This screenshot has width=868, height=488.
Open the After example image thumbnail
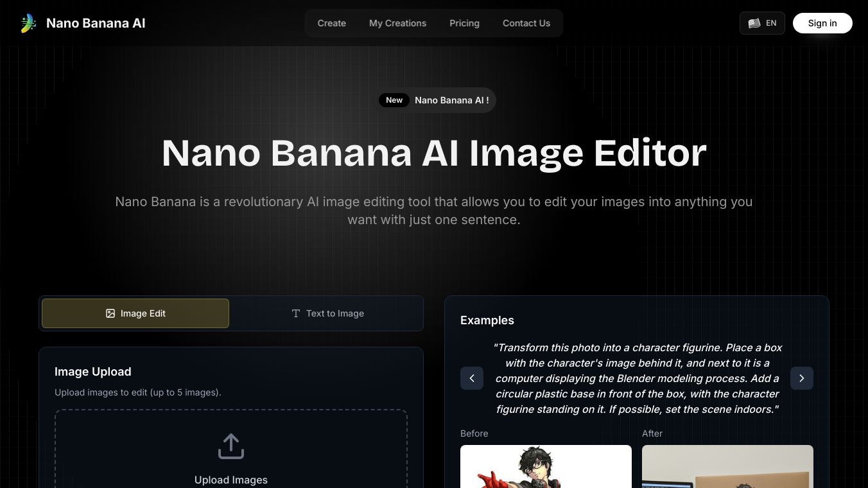click(x=727, y=466)
